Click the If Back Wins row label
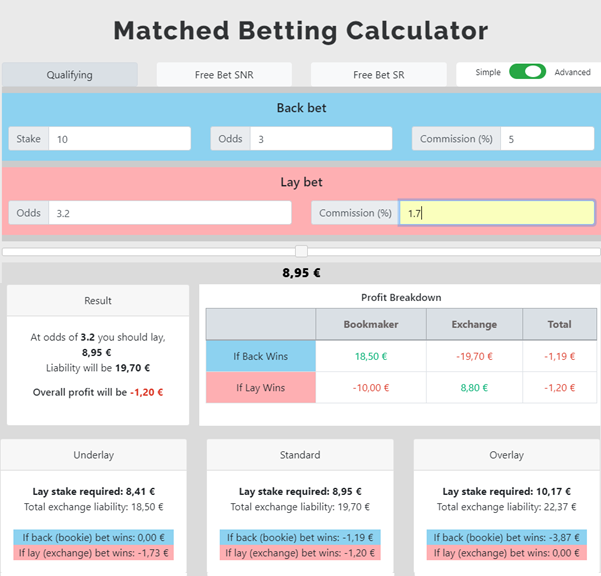The height and width of the screenshot is (576, 601). point(261,356)
